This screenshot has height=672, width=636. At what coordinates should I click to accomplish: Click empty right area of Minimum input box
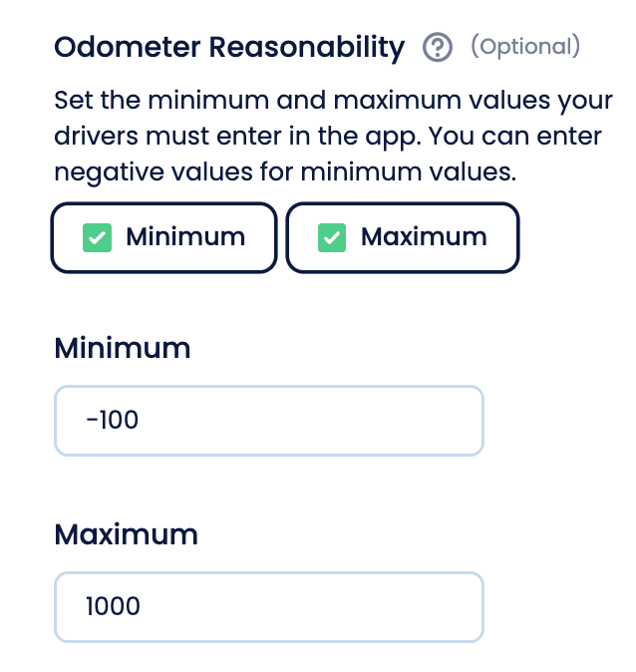pyautogui.click(x=343, y=421)
